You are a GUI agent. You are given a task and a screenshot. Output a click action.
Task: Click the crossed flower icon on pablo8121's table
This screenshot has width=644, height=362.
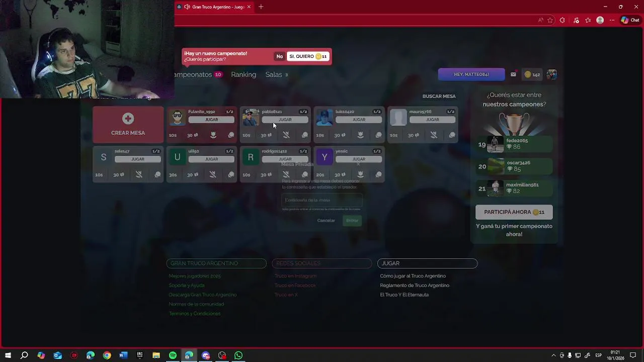[286, 135]
